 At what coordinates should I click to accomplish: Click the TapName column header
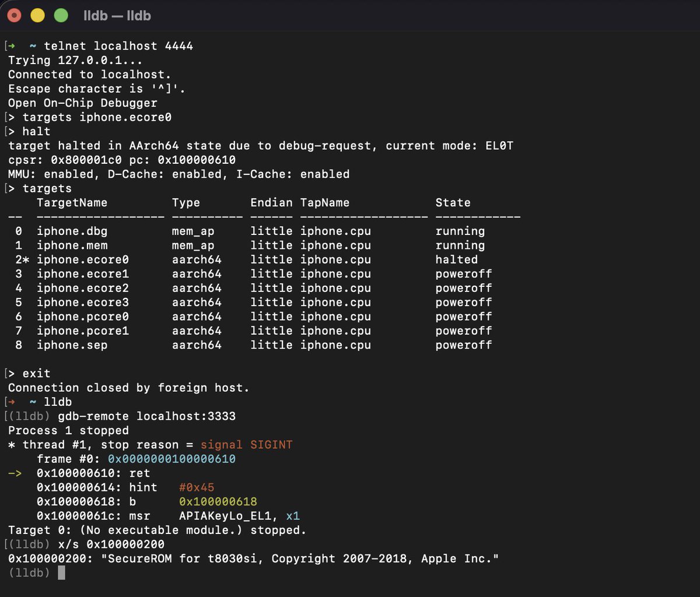325,203
